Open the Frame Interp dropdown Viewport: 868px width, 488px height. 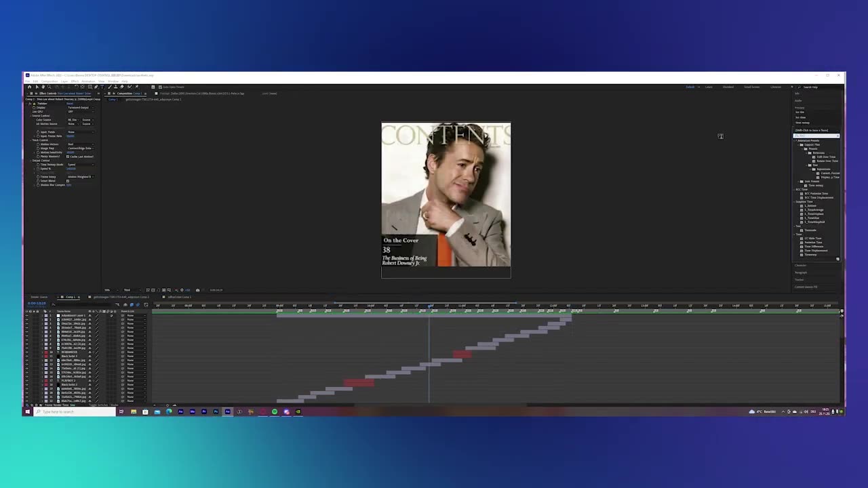point(81,177)
